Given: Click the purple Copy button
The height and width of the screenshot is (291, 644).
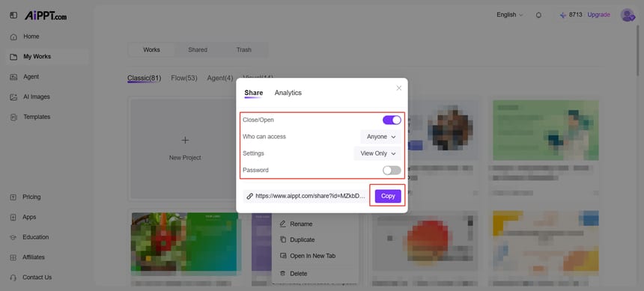Looking at the screenshot, I should coord(388,196).
